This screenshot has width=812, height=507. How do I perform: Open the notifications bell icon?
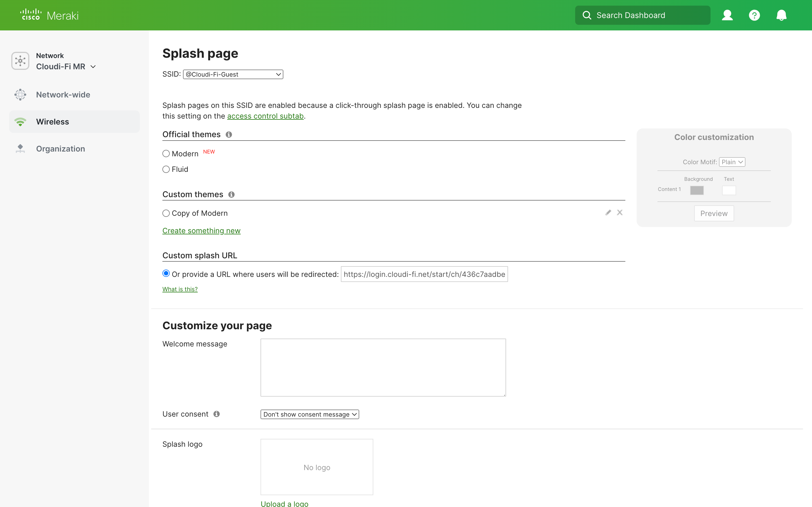(781, 15)
